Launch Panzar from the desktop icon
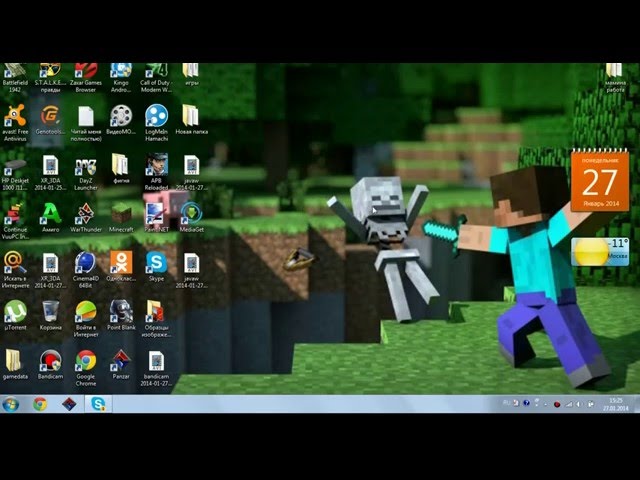The height and width of the screenshot is (480, 640). (x=121, y=364)
